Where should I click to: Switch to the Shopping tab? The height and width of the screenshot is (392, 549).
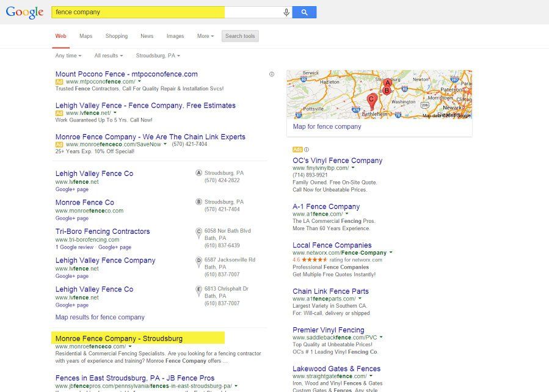pos(117,36)
